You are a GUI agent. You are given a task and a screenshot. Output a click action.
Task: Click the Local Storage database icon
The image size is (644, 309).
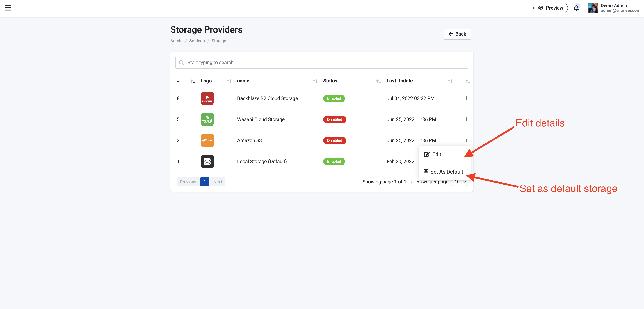(x=207, y=161)
